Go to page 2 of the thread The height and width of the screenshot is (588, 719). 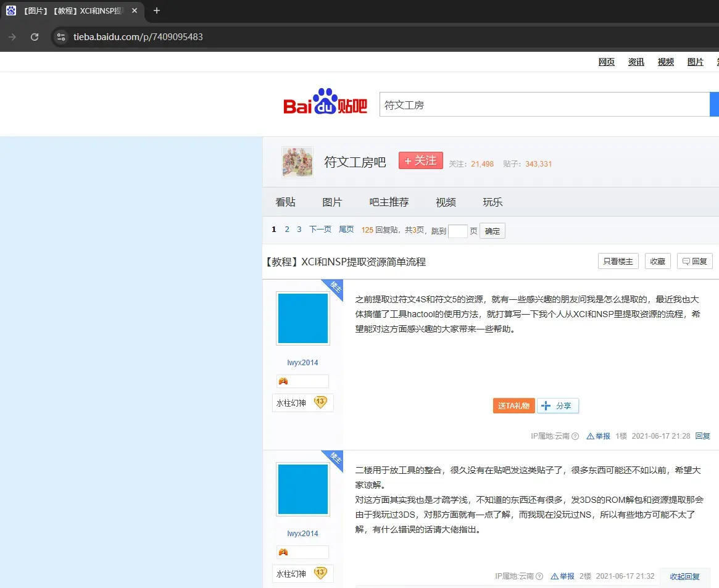tap(287, 229)
